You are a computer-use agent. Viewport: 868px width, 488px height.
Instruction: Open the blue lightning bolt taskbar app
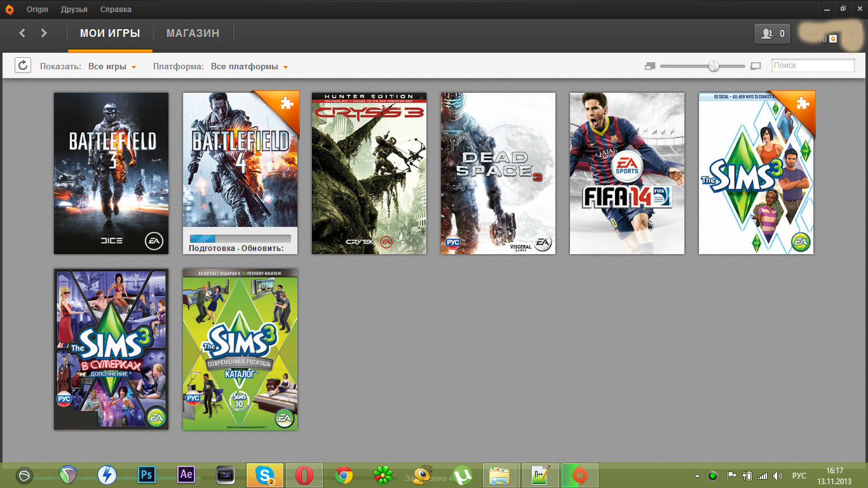point(107,475)
